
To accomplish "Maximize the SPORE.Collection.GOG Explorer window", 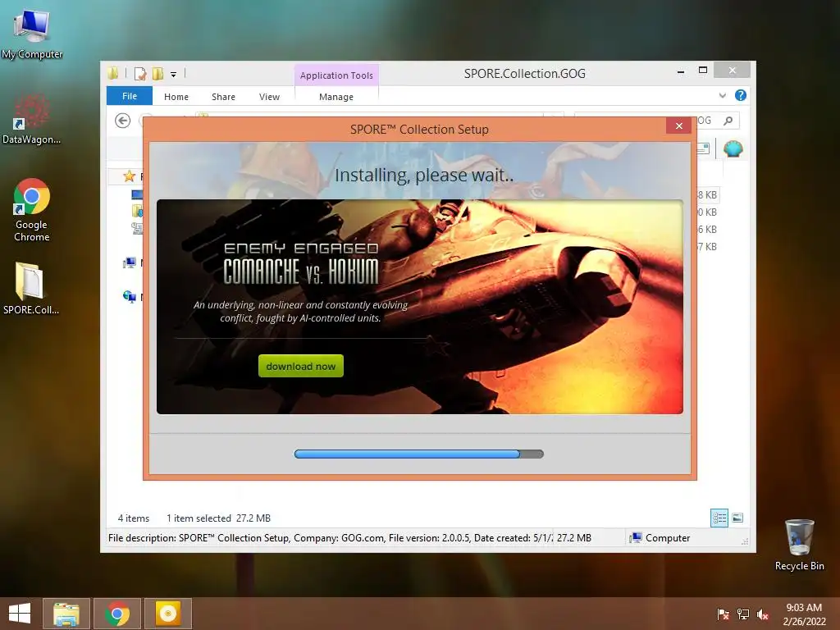I will 703,71.
